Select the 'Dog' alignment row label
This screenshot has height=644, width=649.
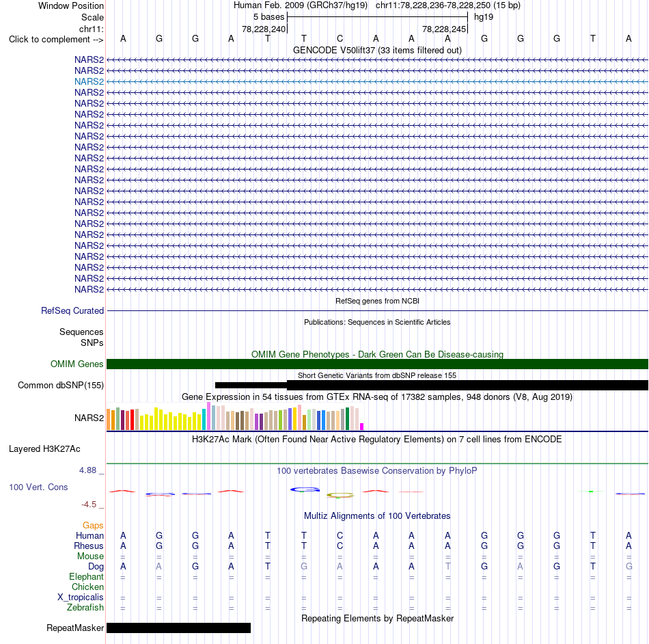(x=96, y=567)
